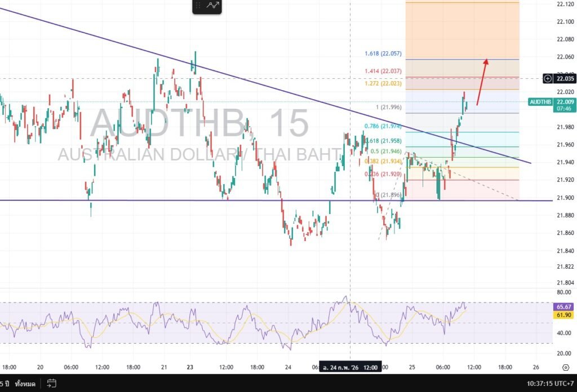The height and width of the screenshot is (392, 577).
Task: Select the ทั้งหมด (All) time range
Action: click(x=26, y=384)
